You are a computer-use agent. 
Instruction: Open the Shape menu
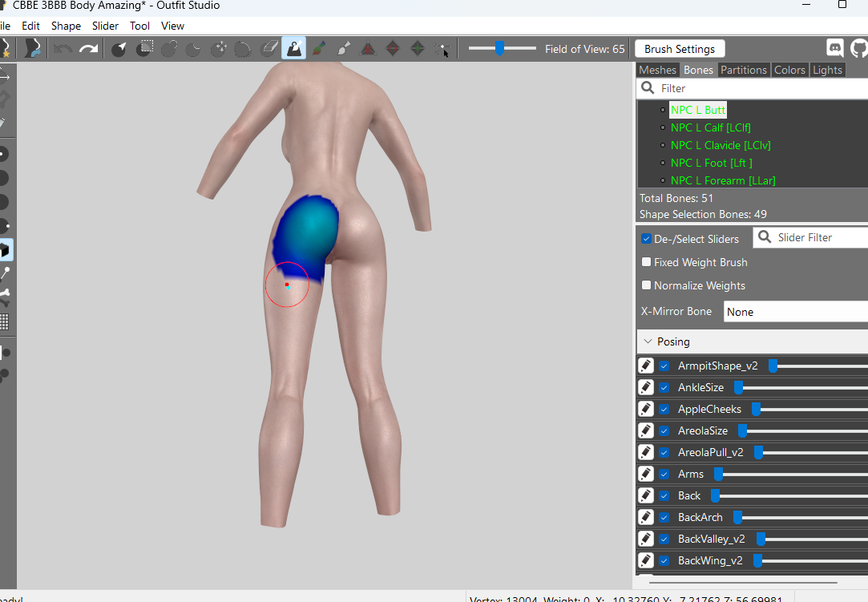[66, 26]
